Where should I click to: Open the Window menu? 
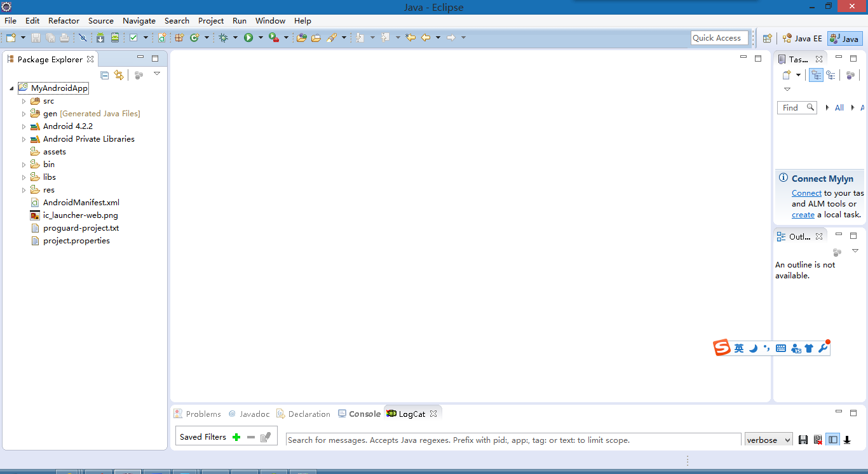pos(271,20)
